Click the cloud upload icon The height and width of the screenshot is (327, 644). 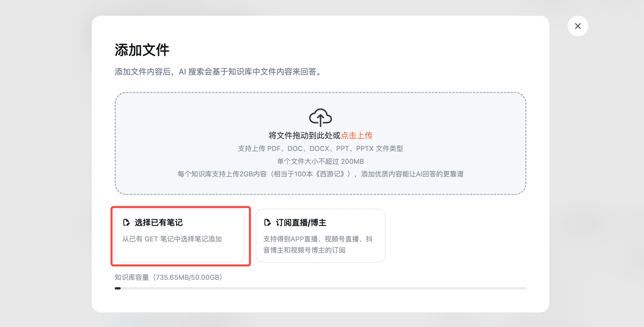click(320, 117)
